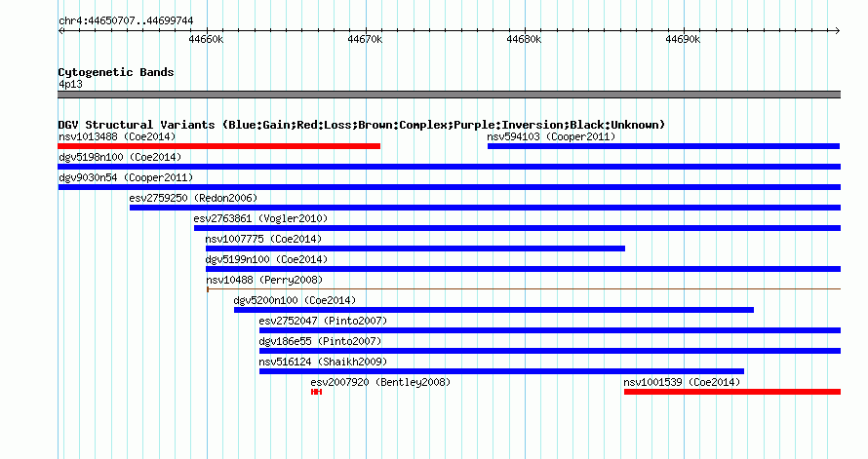Select the thin brown nsv10488 complex line
Viewport: 868px width, 459px height.
[x=524, y=288]
